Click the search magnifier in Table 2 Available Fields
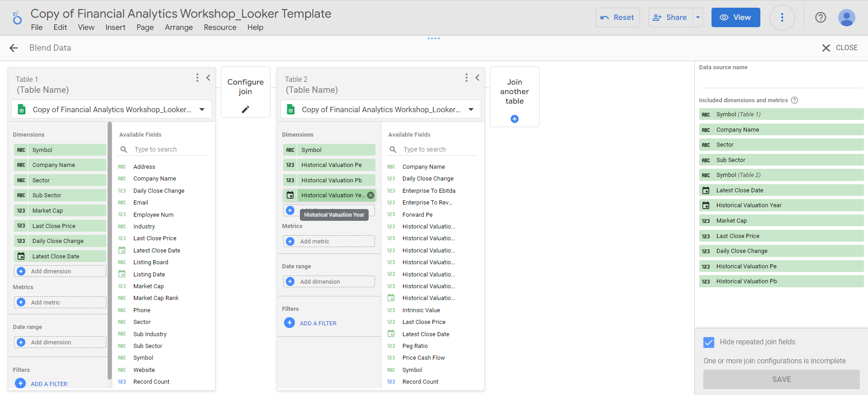This screenshot has height=395, width=868. click(x=393, y=149)
